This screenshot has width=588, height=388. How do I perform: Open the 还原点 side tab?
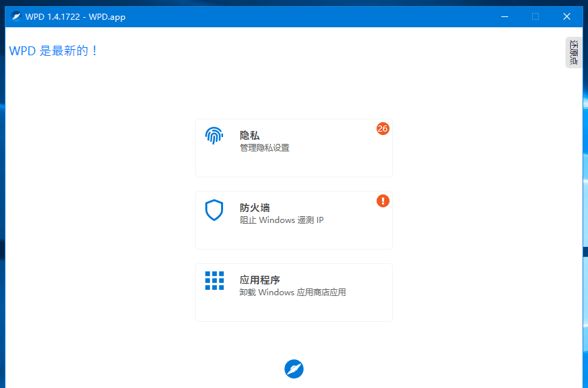[x=574, y=53]
